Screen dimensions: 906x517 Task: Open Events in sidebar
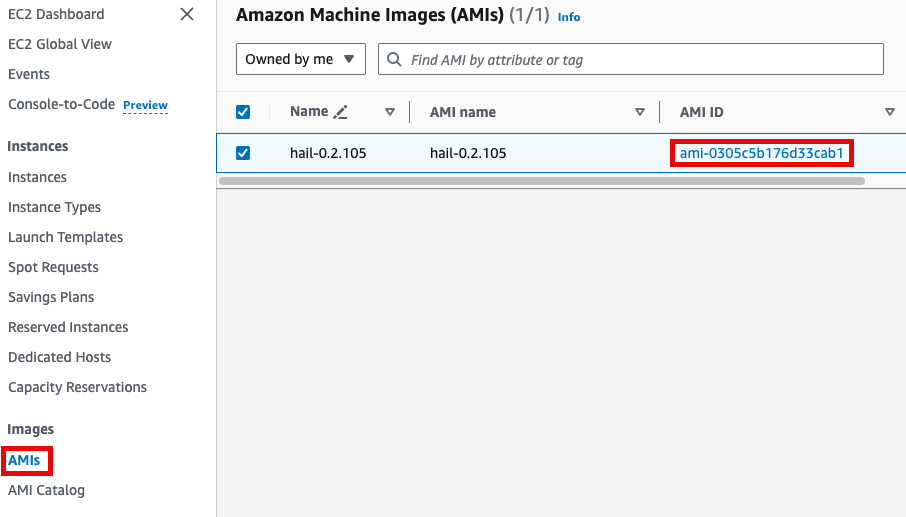[x=29, y=74]
